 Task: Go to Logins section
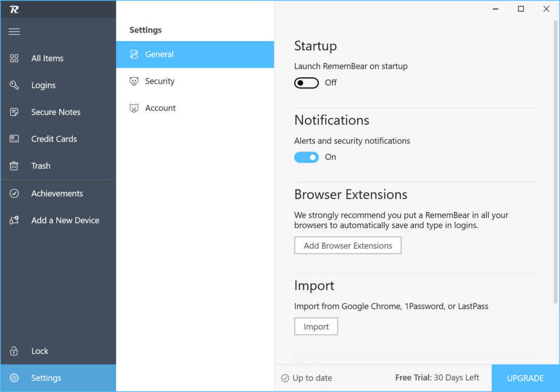(x=58, y=85)
